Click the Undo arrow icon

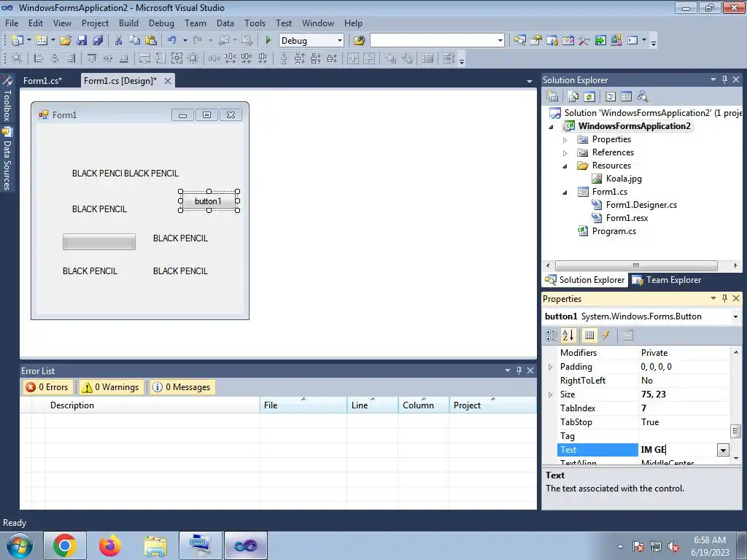(x=172, y=41)
